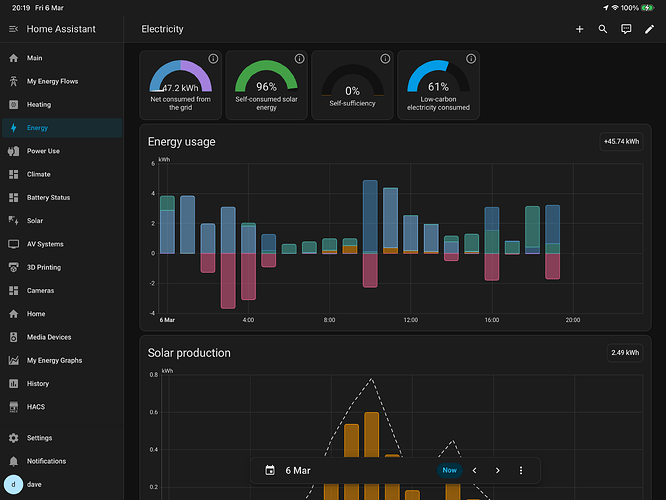Click the Power Use plug icon
Viewport: 666px width, 500px height.
point(14,151)
